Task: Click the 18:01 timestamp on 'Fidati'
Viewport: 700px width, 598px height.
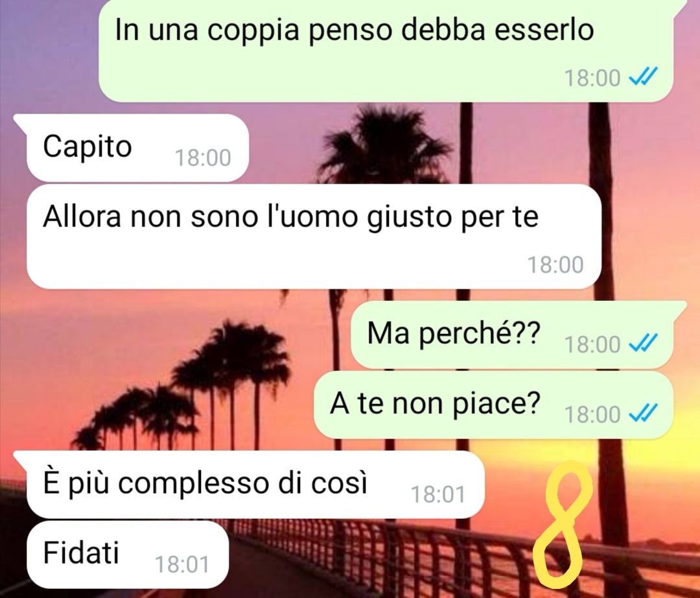Action: click(182, 564)
